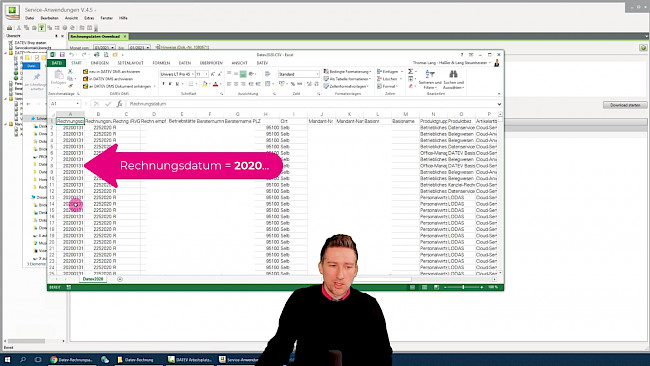Click Download starten button in Service-Anwendungen
650x366 pixels.
(x=625, y=105)
